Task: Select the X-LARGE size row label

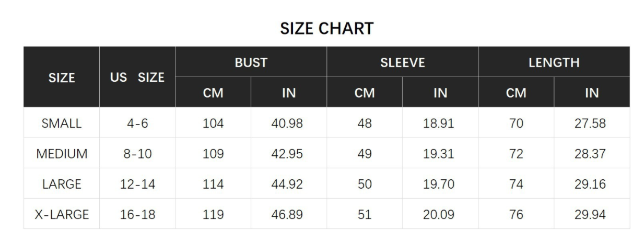Action: pyautogui.click(x=62, y=214)
